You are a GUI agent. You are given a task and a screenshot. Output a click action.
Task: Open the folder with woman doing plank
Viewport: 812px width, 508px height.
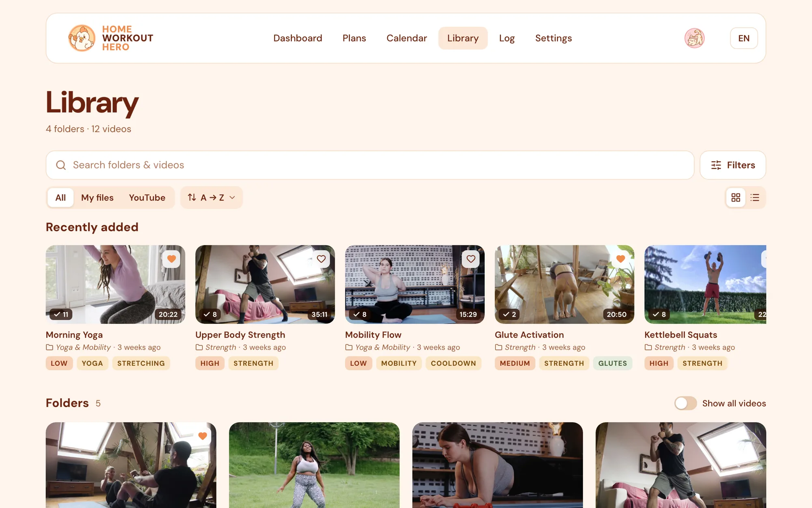pos(497,465)
